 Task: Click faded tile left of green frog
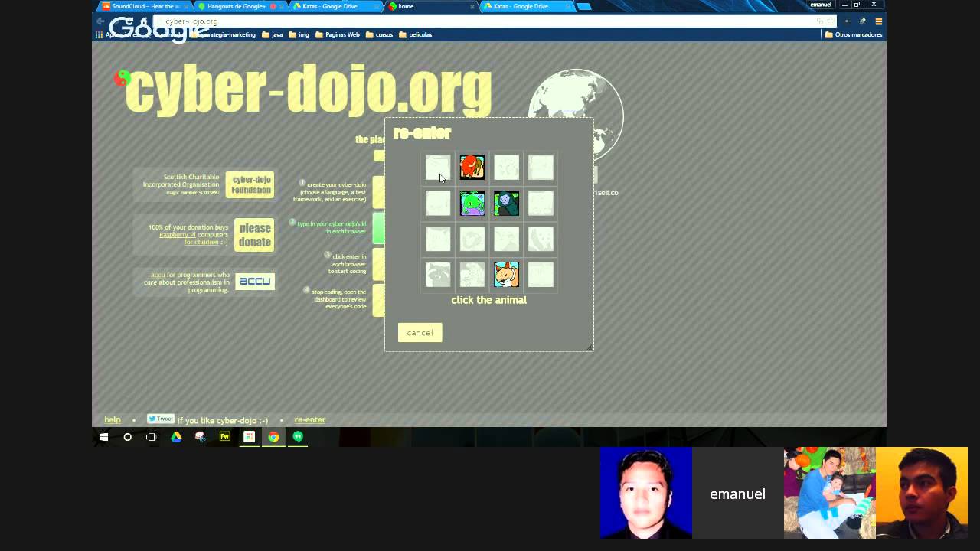[x=438, y=203]
